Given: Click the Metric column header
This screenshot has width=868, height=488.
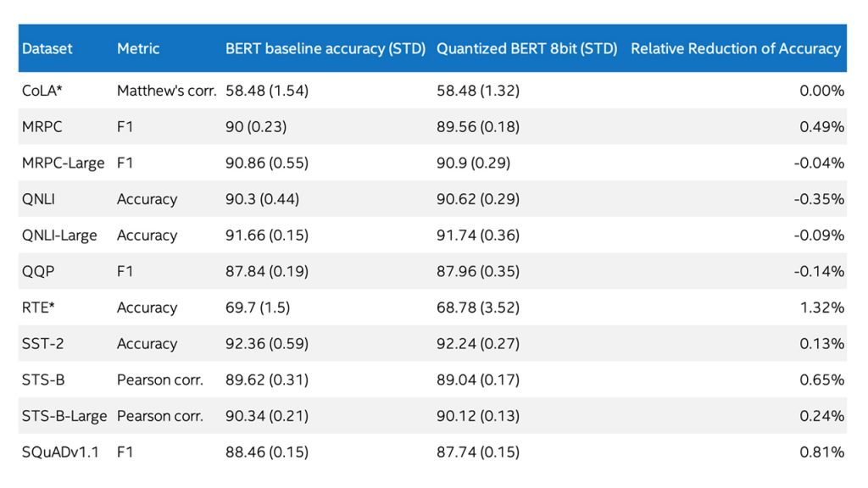Looking at the screenshot, I should click(138, 48).
